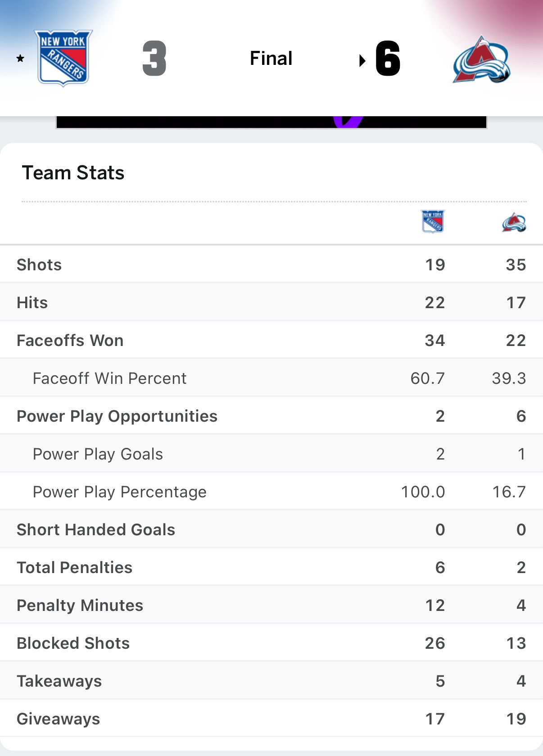Select the Team Stats section heading
Viewport: 543px width, 756px height.
coord(73,173)
